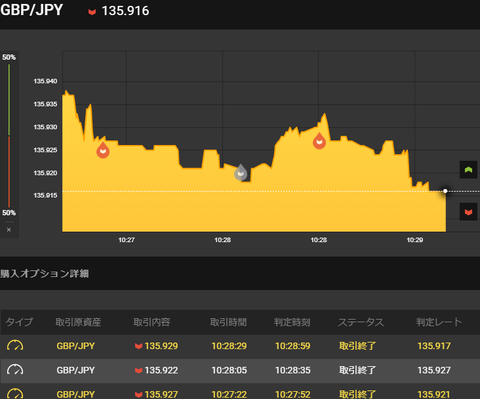The width and height of the screenshot is (480, 399).
Task: Click the 取引内容 column header
Action: pyautogui.click(x=152, y=322)
